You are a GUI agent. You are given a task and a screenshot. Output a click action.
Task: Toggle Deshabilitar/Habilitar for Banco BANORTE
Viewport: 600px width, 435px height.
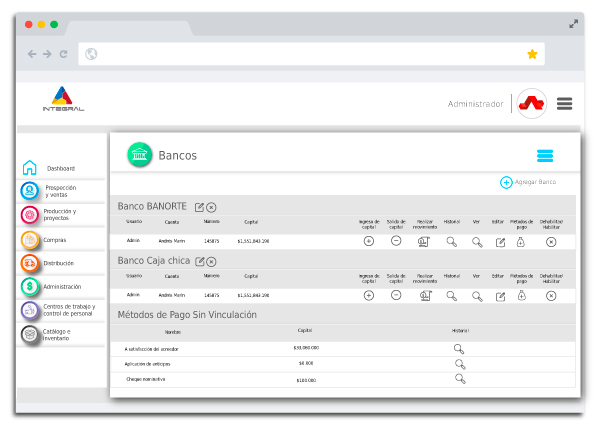pos(551,241)
